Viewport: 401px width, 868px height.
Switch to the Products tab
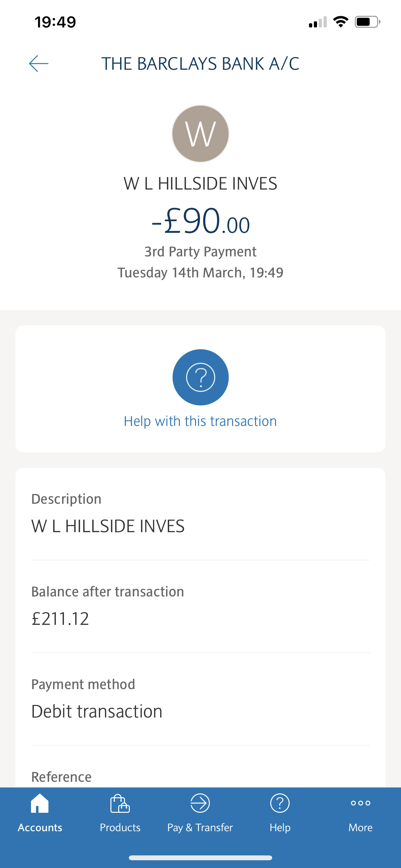pyautogui.click(x=120, y=827)
